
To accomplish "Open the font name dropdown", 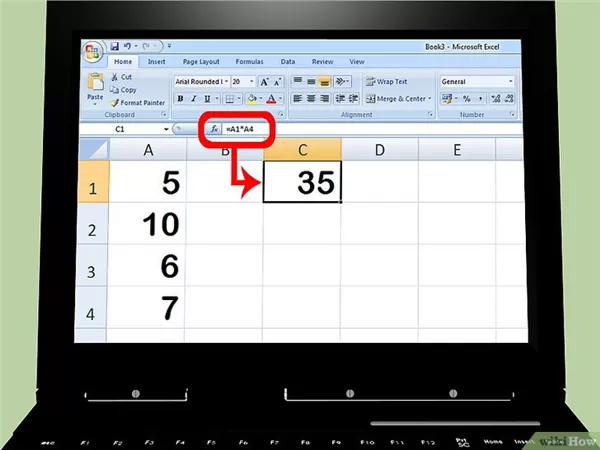I will (x=226, y=82).
